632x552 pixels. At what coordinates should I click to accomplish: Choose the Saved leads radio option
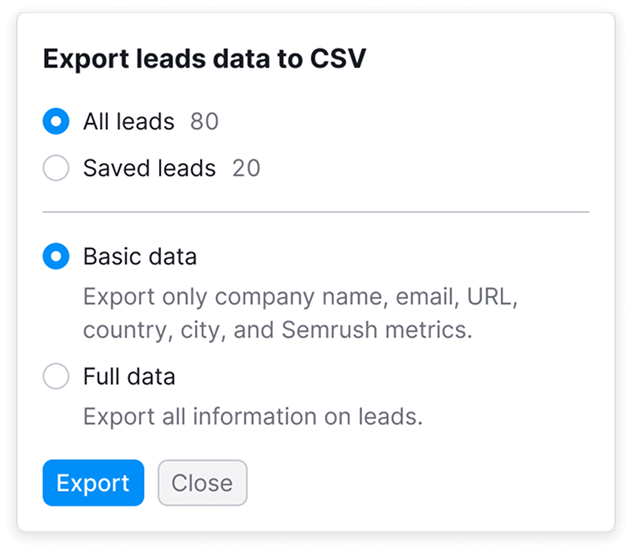(x=56, y=168)
